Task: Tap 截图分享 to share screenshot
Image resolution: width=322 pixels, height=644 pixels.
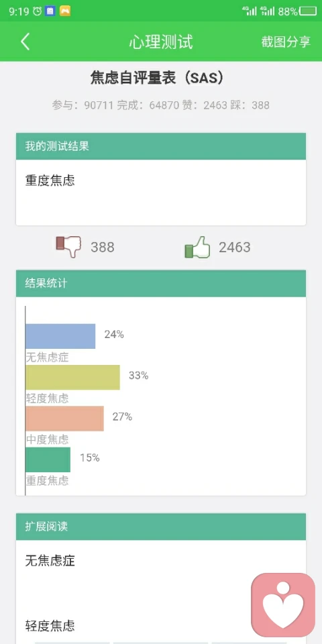Action: pos(286,42)
